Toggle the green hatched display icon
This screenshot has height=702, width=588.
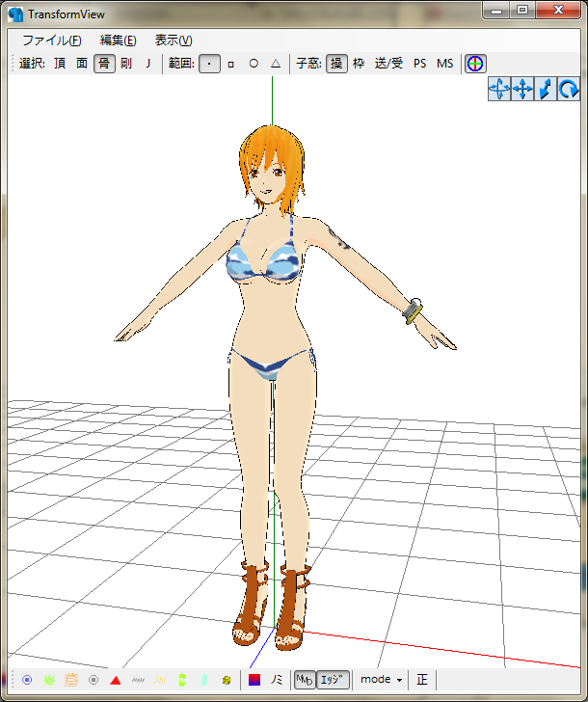pos(49,680)
